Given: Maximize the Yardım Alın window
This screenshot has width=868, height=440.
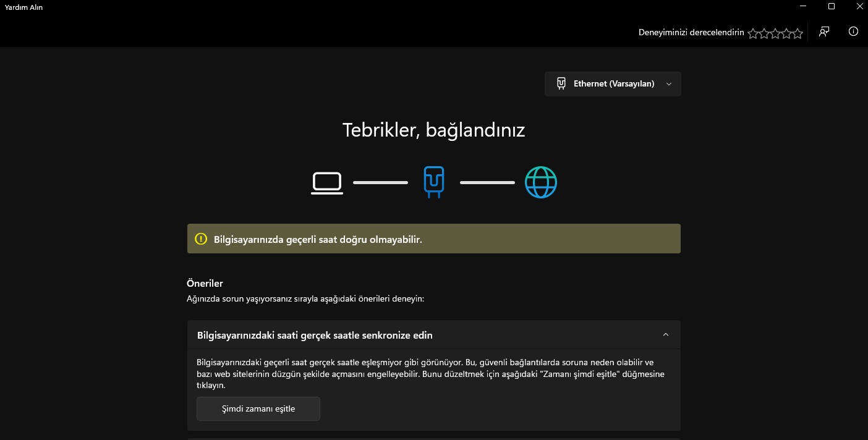Looking at the screenshot, I should pos(831,7).
